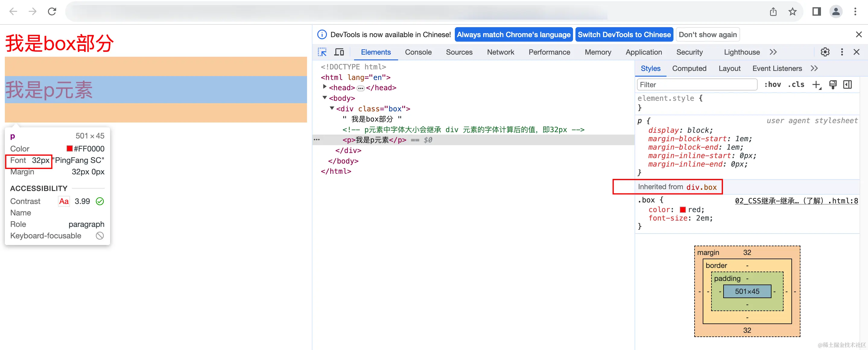Toggle the .cls element classes panel
This screenshot has height=350, width=868.
pyautogui.click(x=796, y=85)
